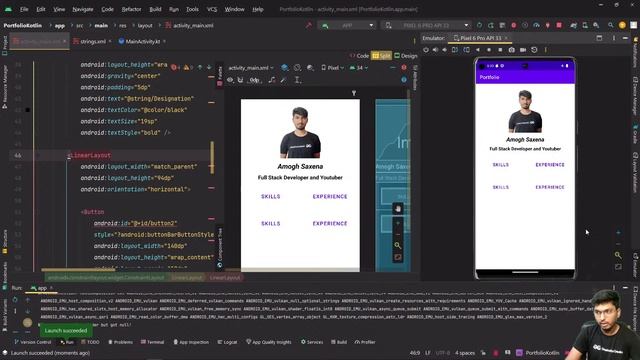Click the build hammer icon next to run configuration
The image size is (640, 360).
click(x=309, y=25)
